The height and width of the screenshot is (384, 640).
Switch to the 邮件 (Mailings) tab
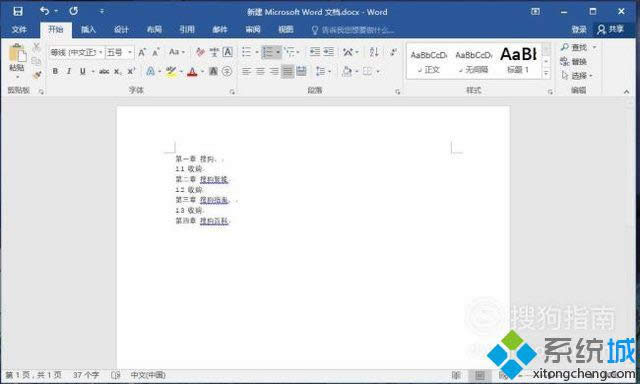coord(220,29)
